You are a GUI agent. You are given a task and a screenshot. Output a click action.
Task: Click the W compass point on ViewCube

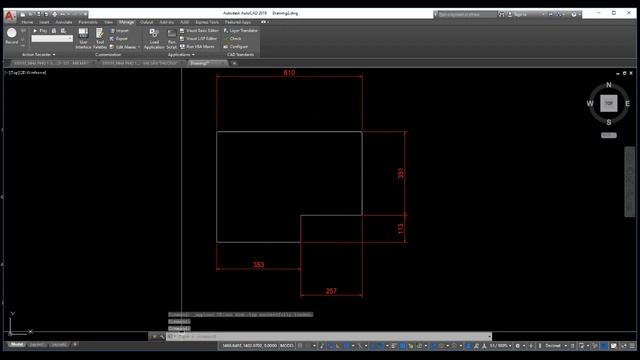(590, 103)
